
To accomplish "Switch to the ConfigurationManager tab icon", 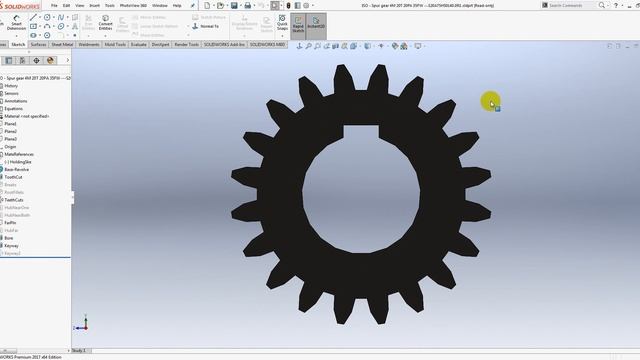I will pyautogui.click(x=22, y=60).
